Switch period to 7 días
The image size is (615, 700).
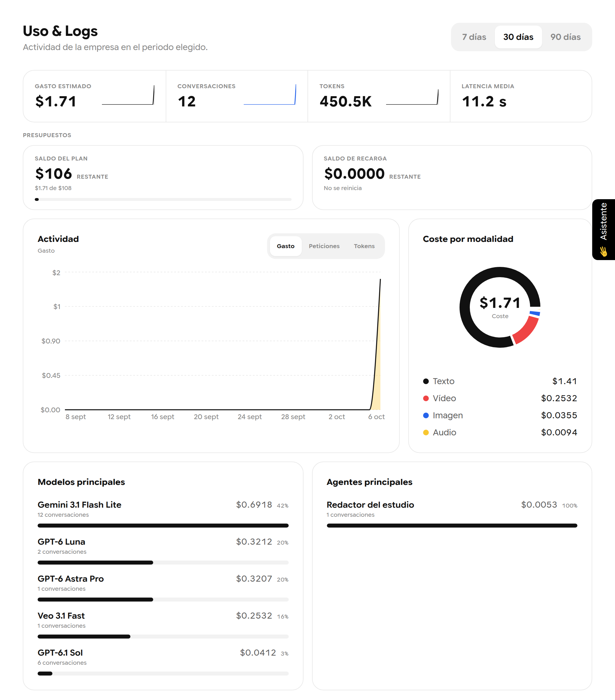coord(474,37)
